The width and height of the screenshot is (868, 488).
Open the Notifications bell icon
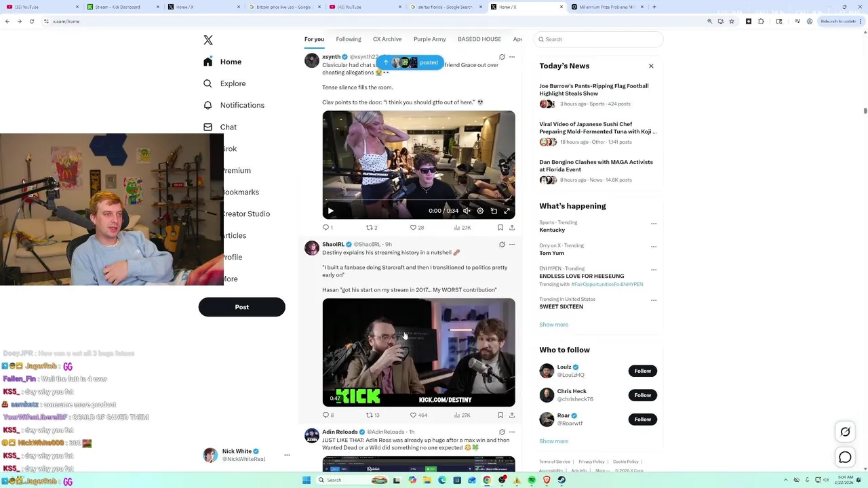208,105
